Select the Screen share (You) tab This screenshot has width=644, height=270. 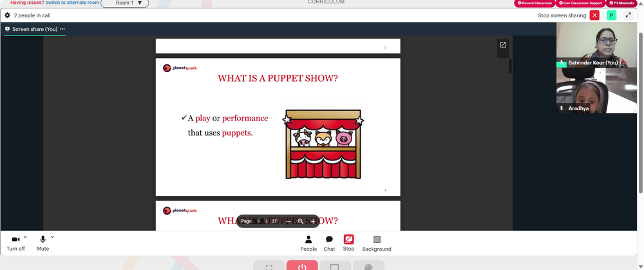coord(35,29)
